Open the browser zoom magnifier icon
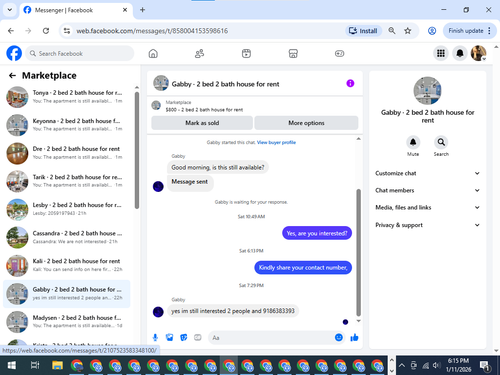 click(x=392, y=31)
